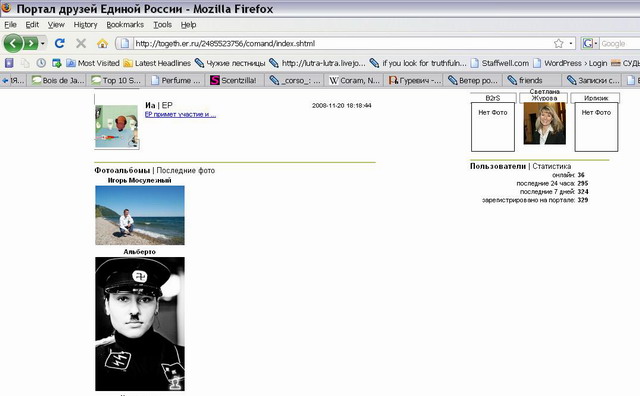Expand the back/forward history dropdown arrow
The height and width of the screenshot is (396, 640).
(x=42, y=43)
